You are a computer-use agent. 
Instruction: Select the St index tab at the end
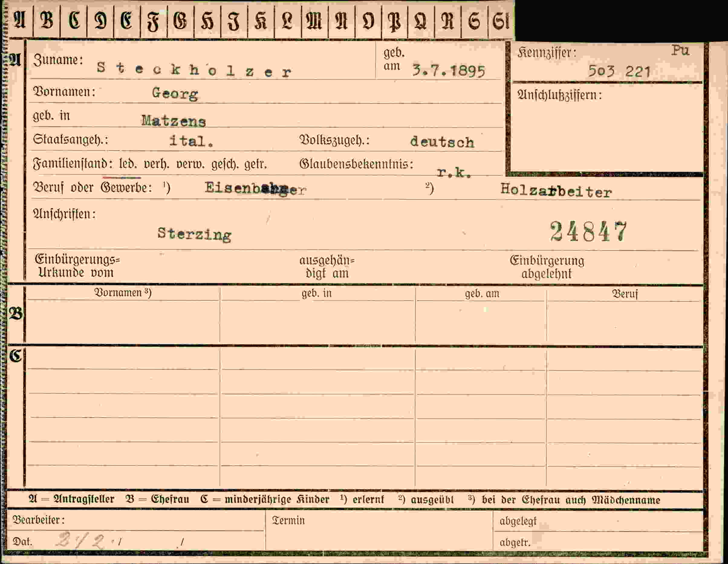click(501, 21)
